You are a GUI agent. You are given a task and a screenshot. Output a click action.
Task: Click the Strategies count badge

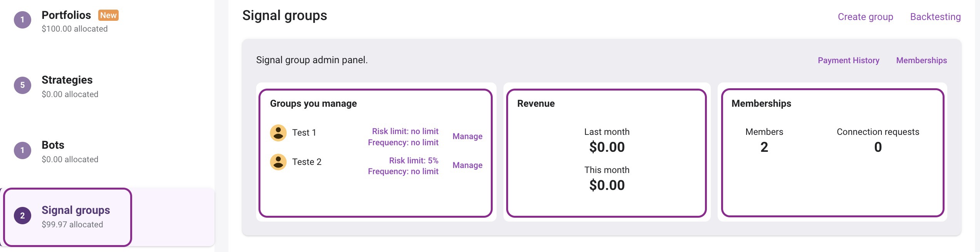coord(22,85)
